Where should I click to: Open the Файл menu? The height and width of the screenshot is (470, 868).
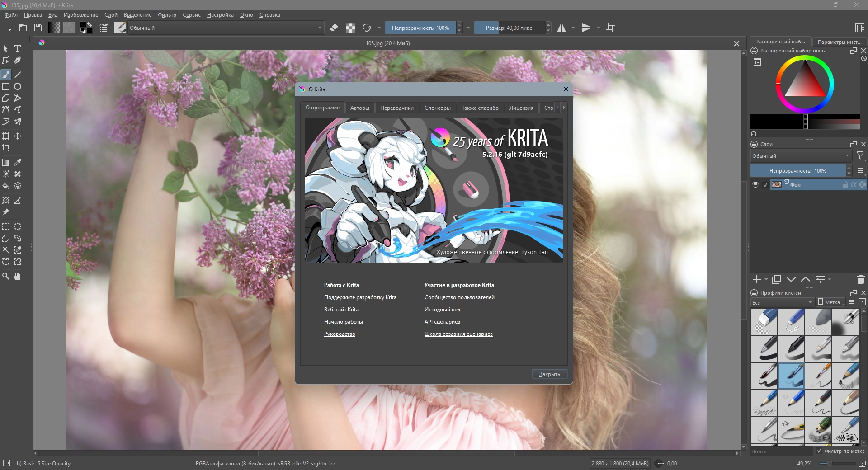pyautogui.click(x=11, y=15)
